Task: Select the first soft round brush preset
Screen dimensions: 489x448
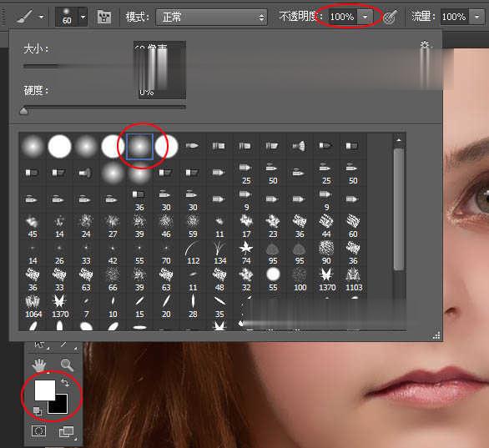Action: (x=33, y=146)
